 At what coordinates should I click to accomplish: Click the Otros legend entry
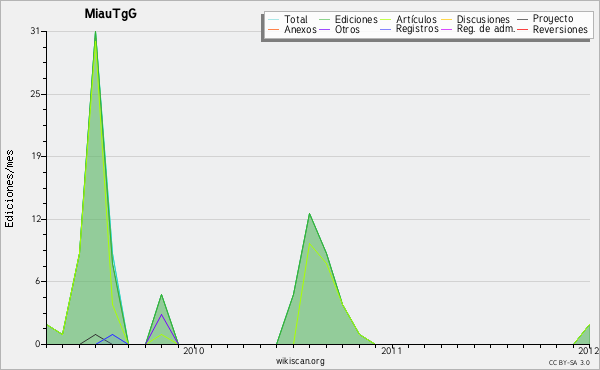(x=339, y=29)
